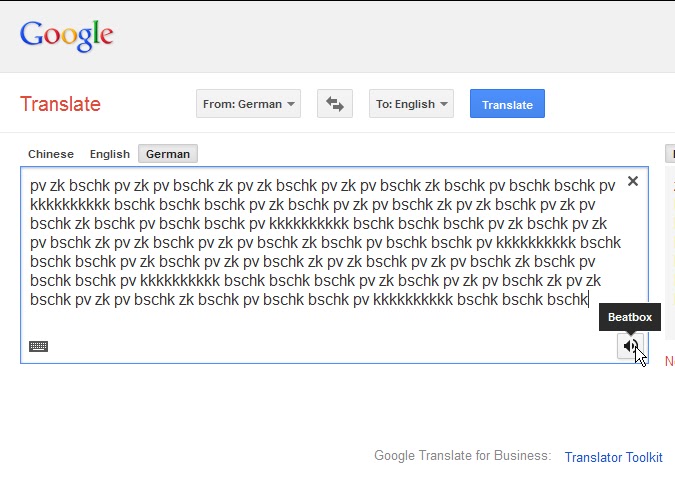Select English as the source language

[109, 154]
